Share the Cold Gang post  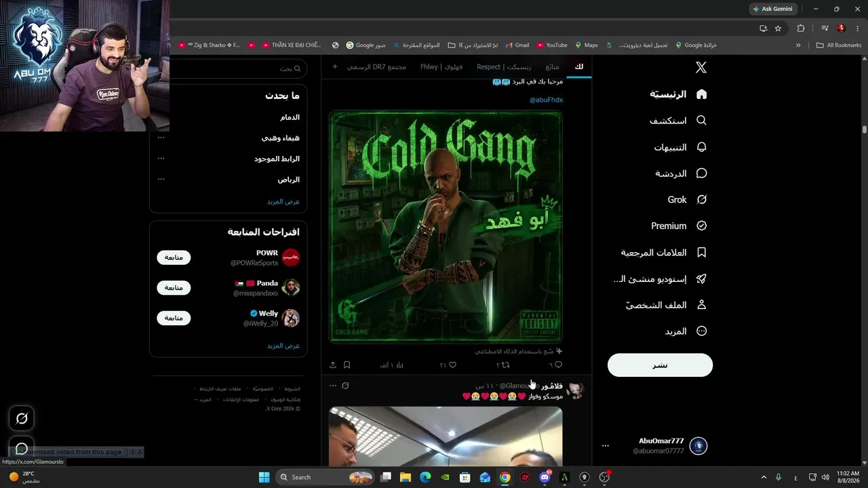(333, 365)
